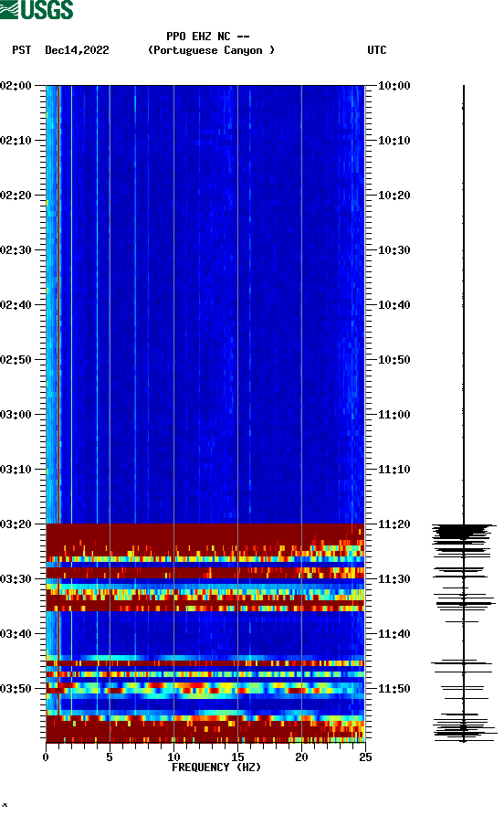
Task: Select the PST time label '03:10'
Action: click(x=16, y=470)
